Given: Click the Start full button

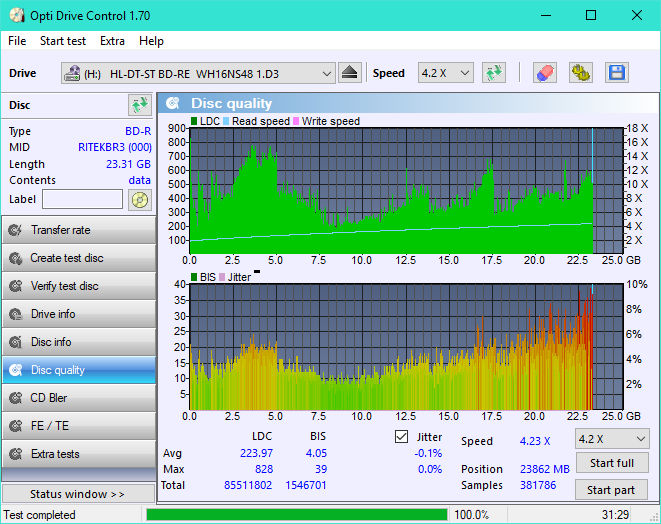Looking at the screenshot, I should point(611,463).
